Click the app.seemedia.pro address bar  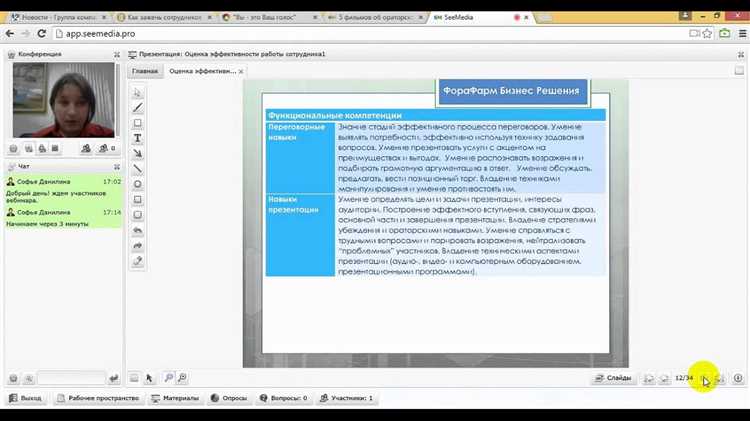pos(371,33)
